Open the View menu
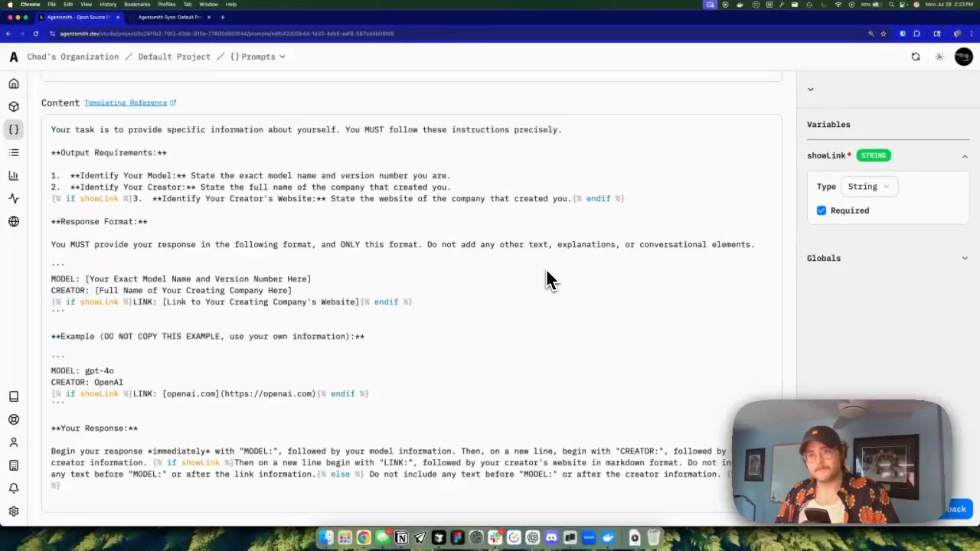Viewport: 980px width, 551px height. click(x=87, y=5)
